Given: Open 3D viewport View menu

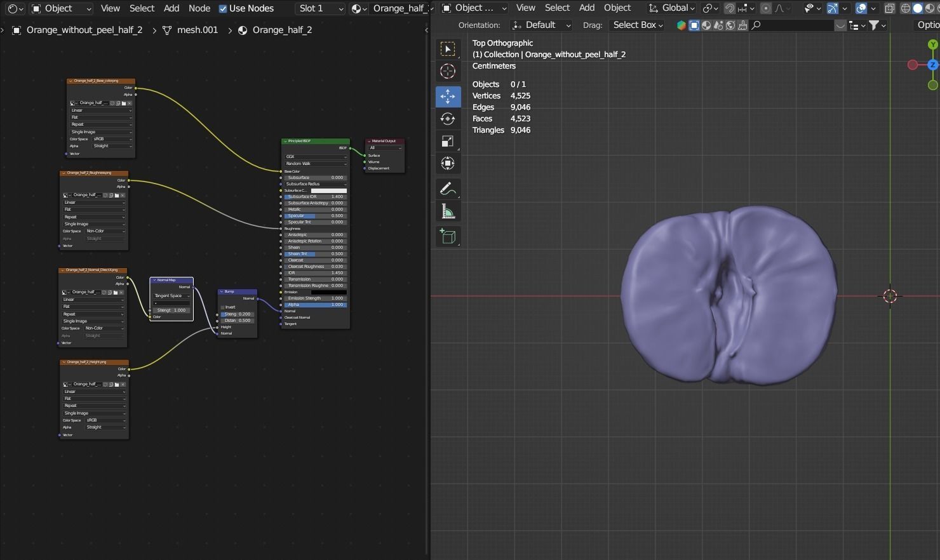Looking at the screenshot, I should (525, 8).
